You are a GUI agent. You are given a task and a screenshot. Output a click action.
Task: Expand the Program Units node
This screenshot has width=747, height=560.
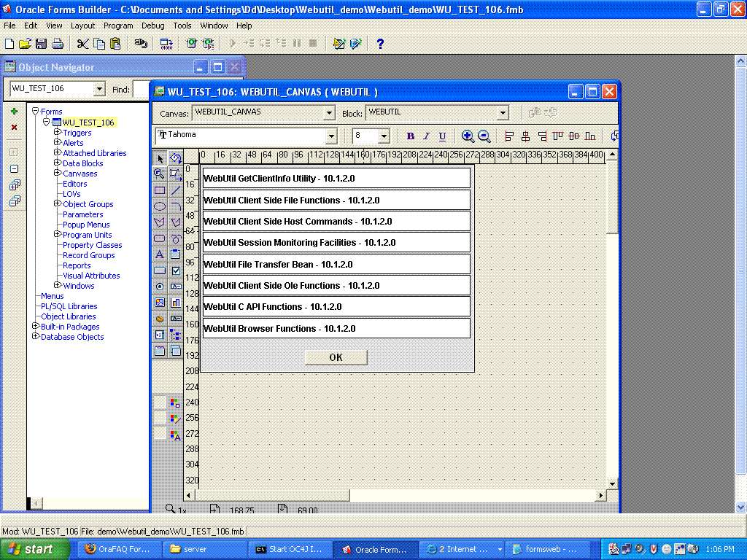pos(57,234)
